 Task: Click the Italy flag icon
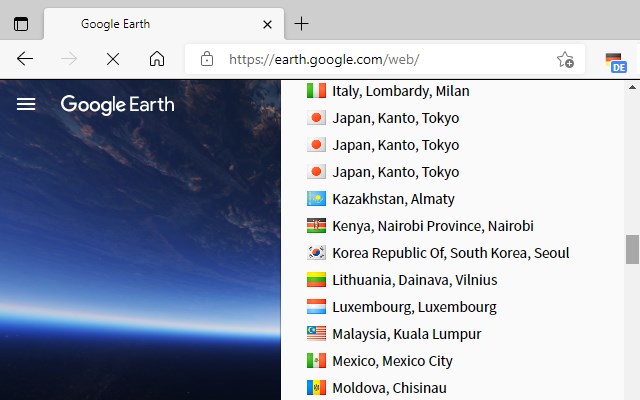[x=316, y=91]
